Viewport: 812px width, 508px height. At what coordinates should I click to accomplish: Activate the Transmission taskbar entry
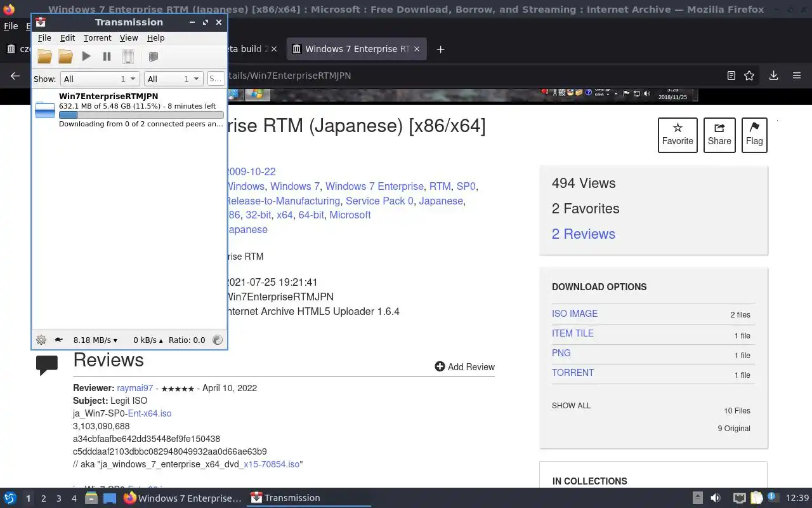[310, 498]
